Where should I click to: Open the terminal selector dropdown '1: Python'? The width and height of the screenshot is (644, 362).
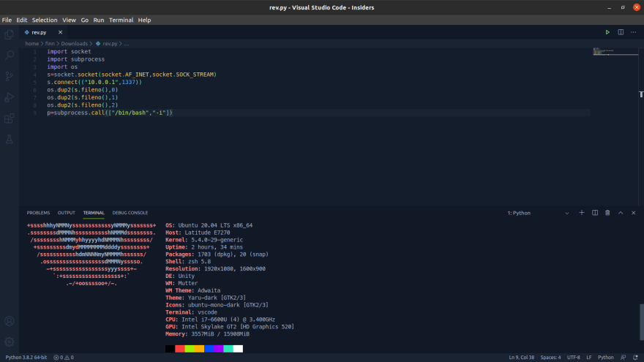click(538, 213)
